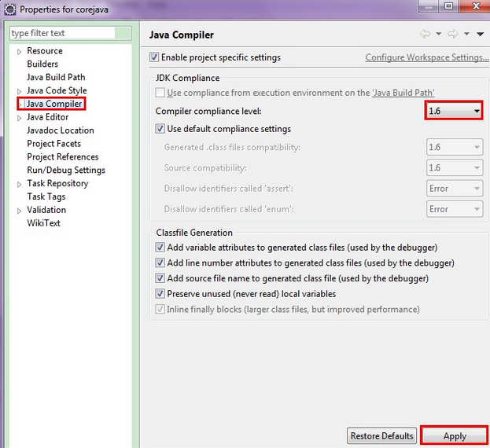Expand the Java Editor node
490x448 pixels.
(19, 118)
